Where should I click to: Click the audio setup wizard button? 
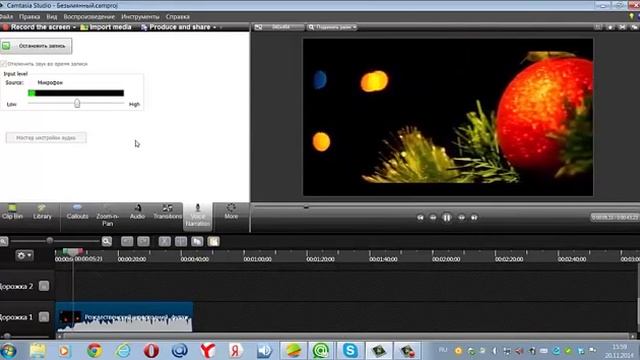(46, 138)
